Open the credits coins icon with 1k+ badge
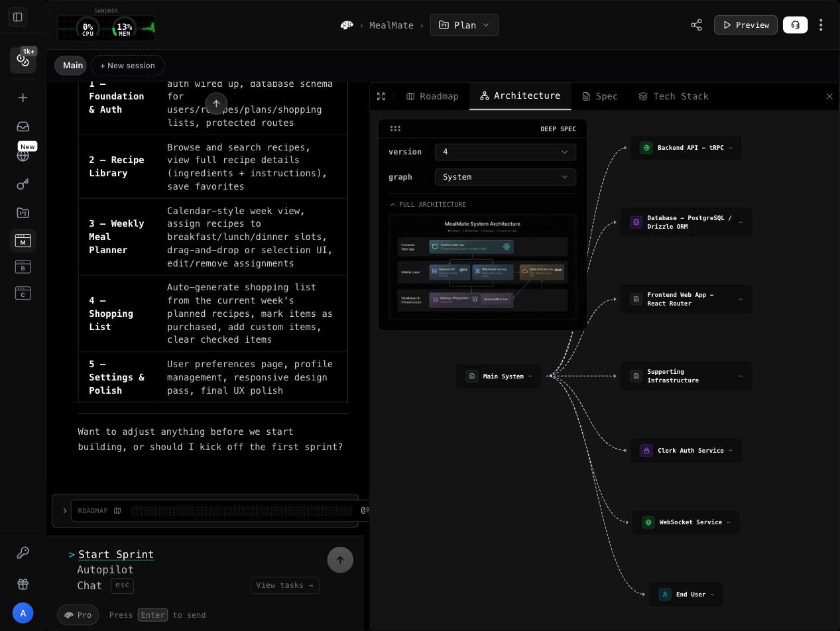The image size is (840, 631). point(23,60)
